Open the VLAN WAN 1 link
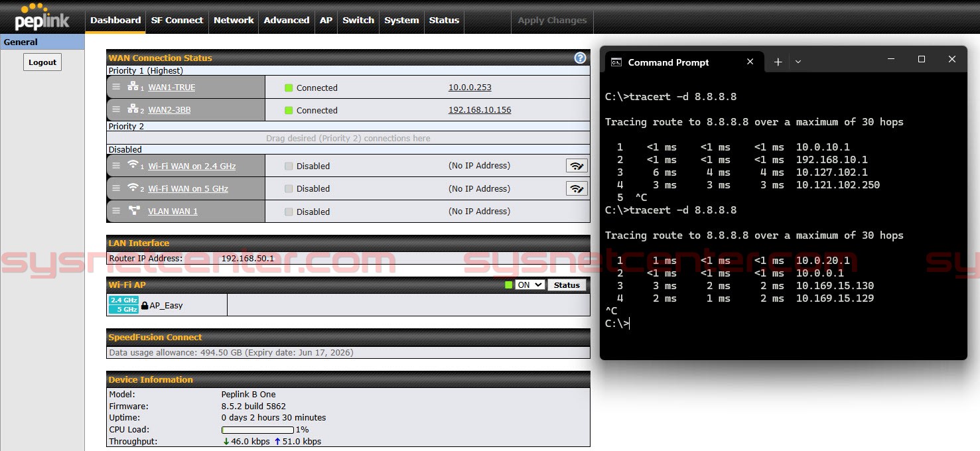 [173, 212]
